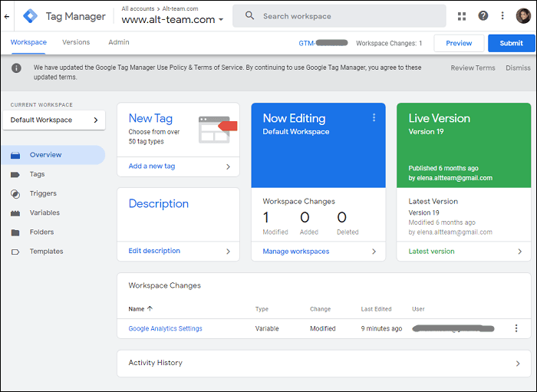Click the Tag Manager diamond logo
This screenshot has height=392, width=537.
pos(30,16)
